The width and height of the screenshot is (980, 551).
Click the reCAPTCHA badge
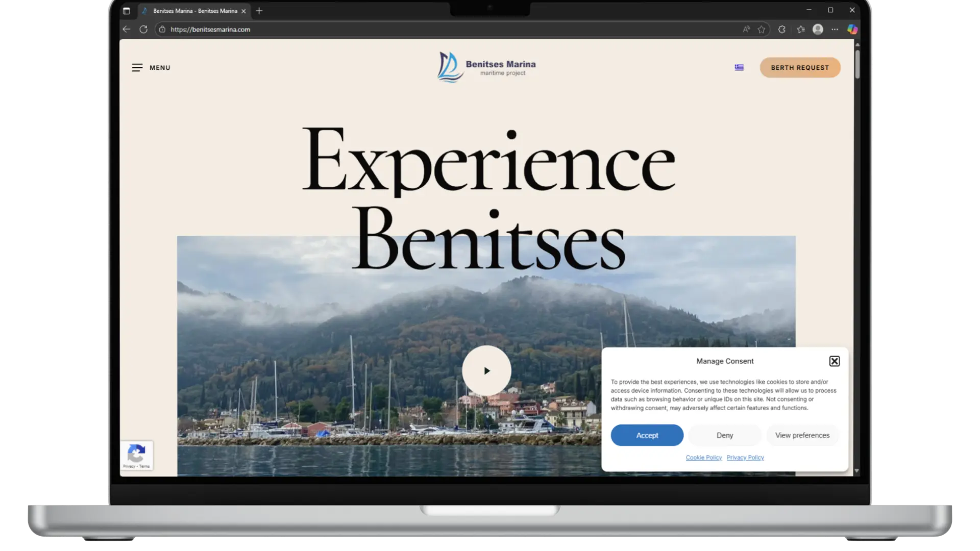[x=136, y=455]
